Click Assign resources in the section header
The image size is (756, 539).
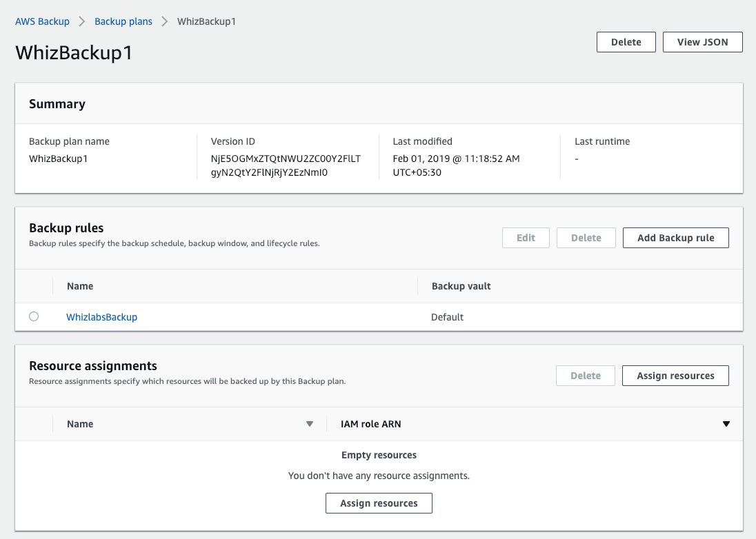[x=675, y=376]
